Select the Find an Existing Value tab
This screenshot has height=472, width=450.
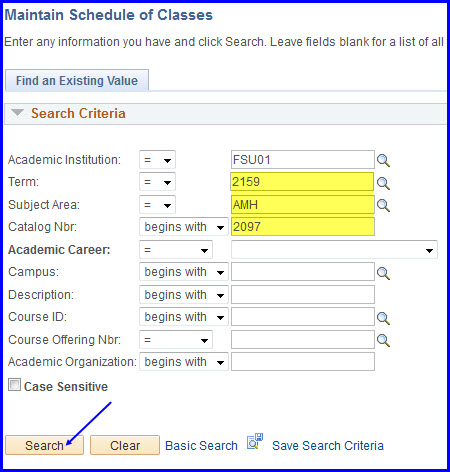coord(77,80)
